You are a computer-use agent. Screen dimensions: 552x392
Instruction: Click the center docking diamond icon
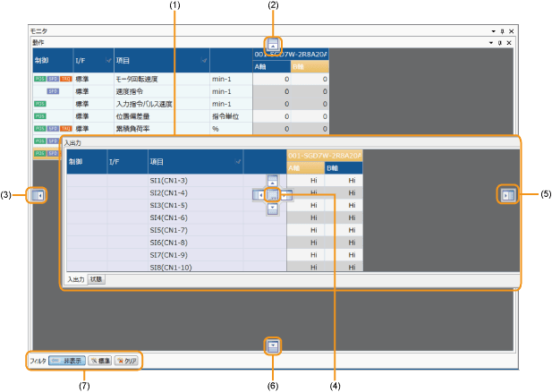pyautogui.click(x=273, y=194)
